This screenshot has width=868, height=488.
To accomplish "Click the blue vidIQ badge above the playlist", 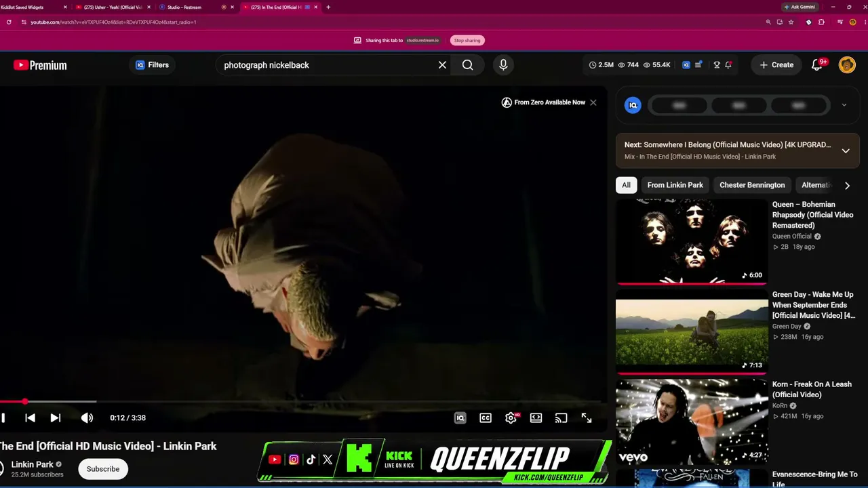I will (633, 105).
